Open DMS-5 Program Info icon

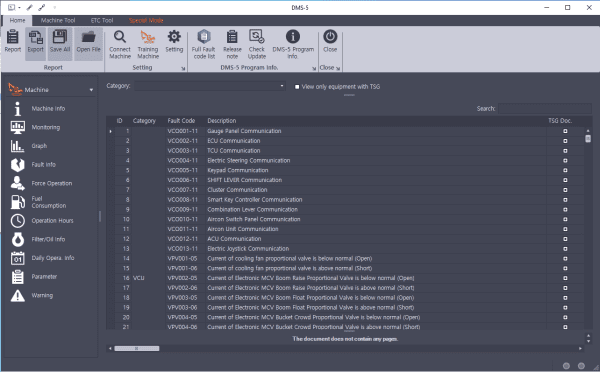293,44
